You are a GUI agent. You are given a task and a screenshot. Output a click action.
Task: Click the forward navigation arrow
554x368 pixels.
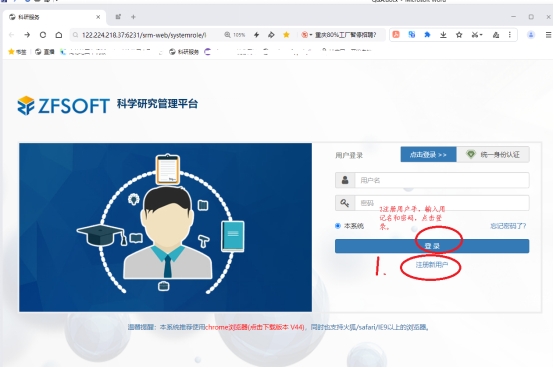27,35
